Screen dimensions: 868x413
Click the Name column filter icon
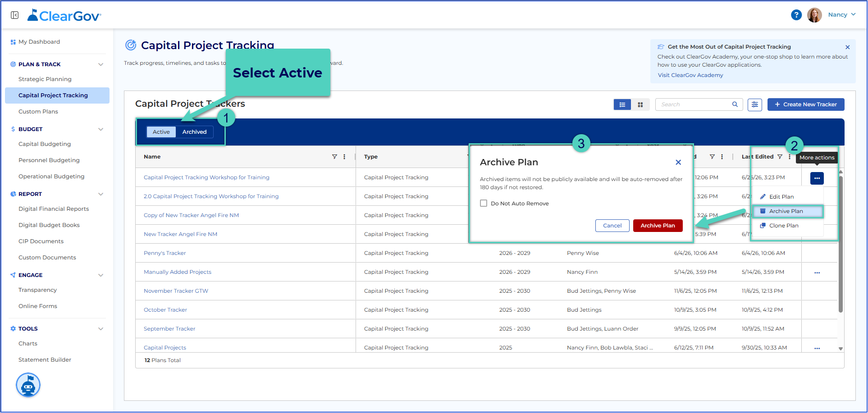pos(334,157)
